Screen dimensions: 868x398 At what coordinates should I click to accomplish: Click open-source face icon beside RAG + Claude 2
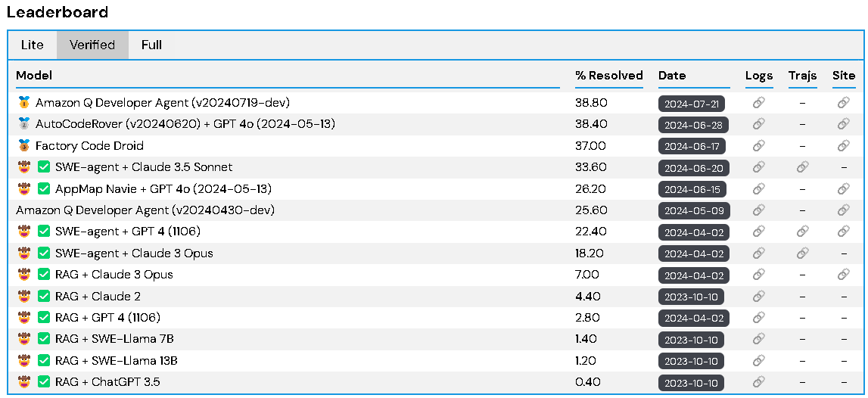pos(23,296)
